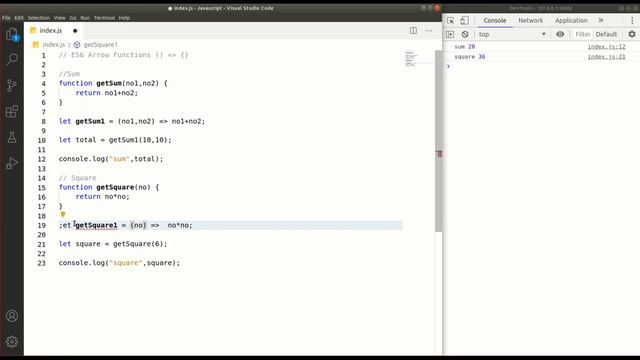Click getSquare(6) call on line 21
The height and width of the screenshot is (360, 640).
[138, 244]
